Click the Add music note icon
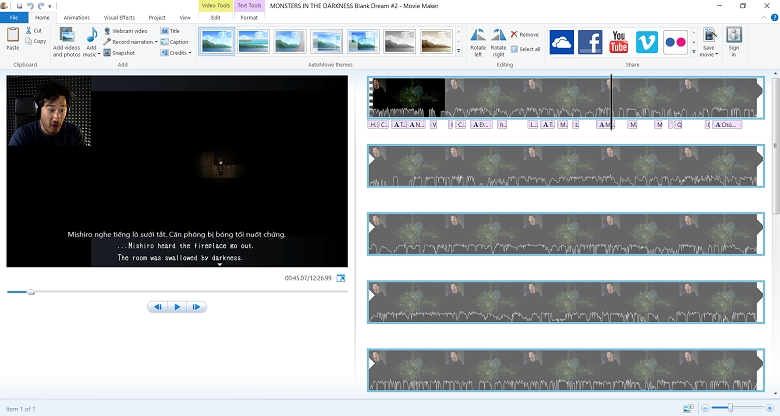Viewport: 780px width, 416px height. click(x=92, y=36)
